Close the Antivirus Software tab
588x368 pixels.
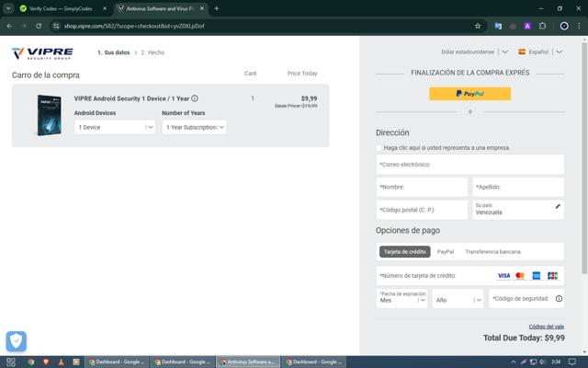pos(202,8)
